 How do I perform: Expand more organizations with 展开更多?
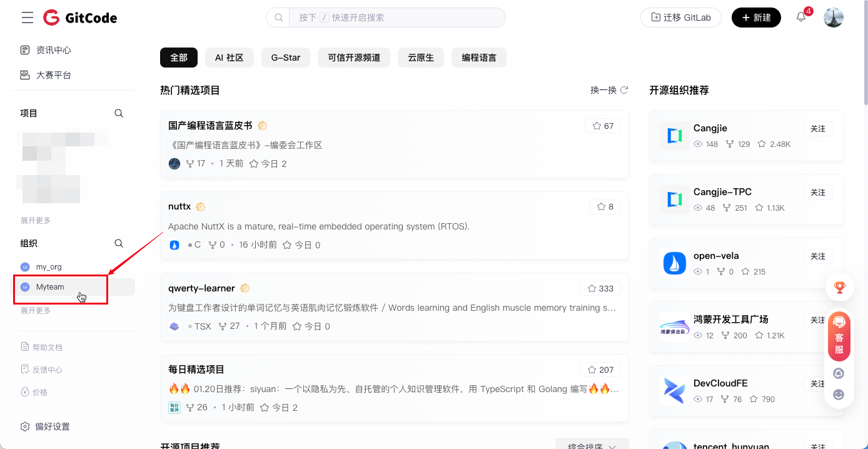tap(36, 311)
